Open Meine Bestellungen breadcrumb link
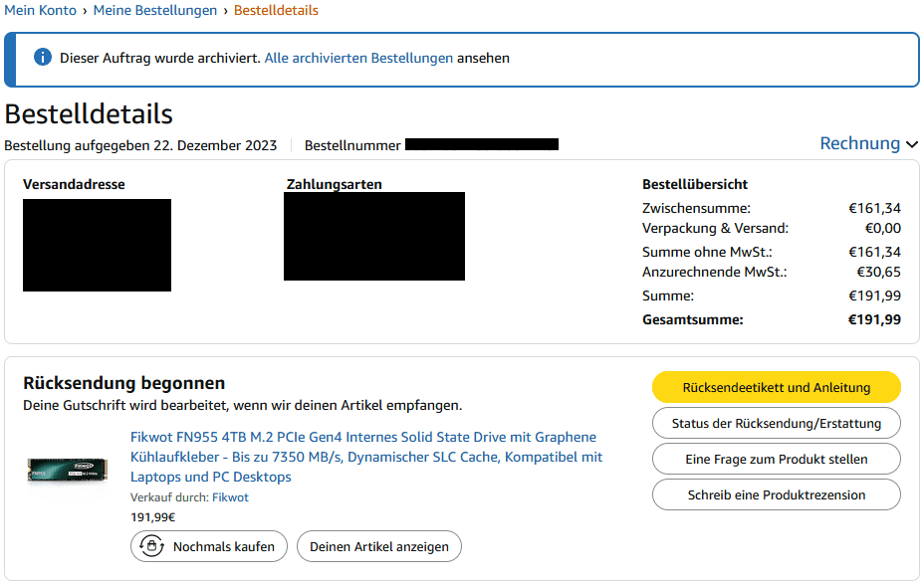924x586 pixels. pos(155,10)
